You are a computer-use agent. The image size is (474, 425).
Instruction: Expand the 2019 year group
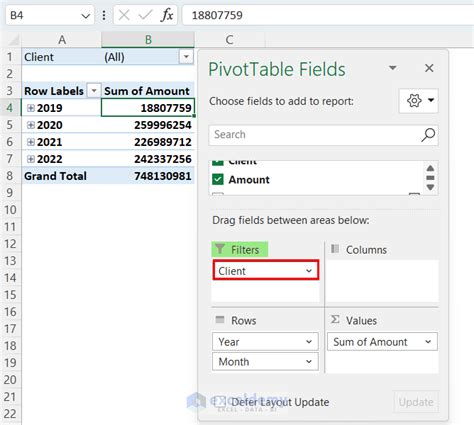point(31,108)
